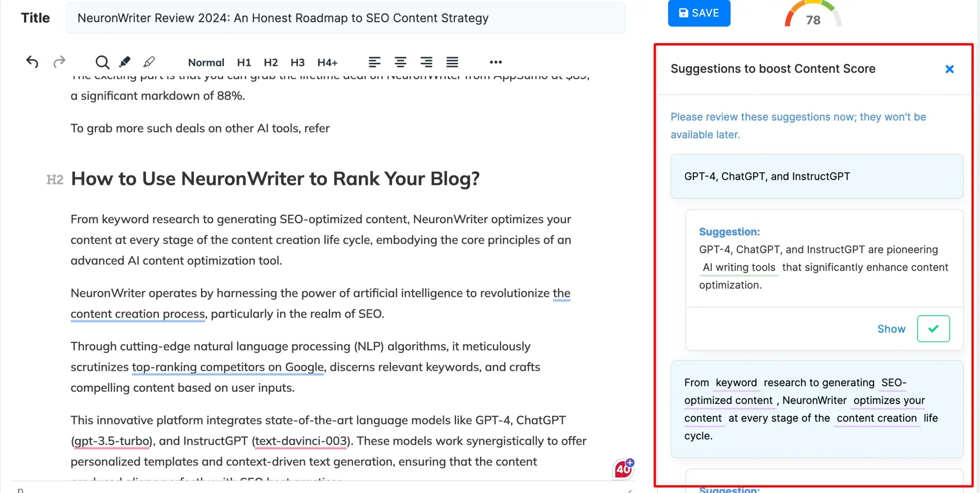Screen dimensions: 980x493
Task: Click the Show link in suggestion
Action: pos(891,329)
